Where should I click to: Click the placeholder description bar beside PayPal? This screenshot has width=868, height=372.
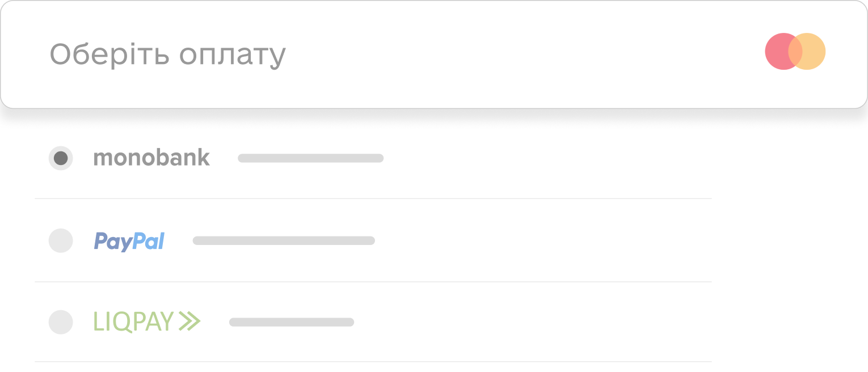pos(284,240)
